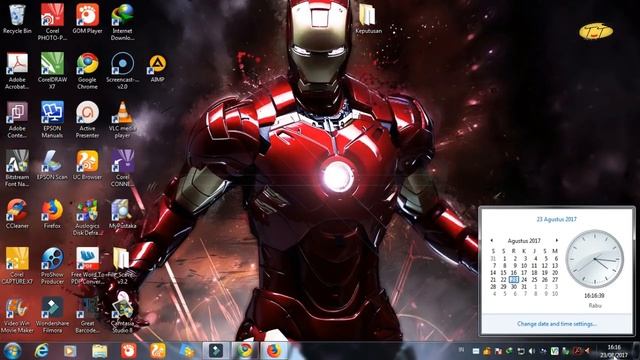The height and width of the screenshot is (360, 640).
Task: Open the Windows Start menu orb
Action: click(12, 351)
